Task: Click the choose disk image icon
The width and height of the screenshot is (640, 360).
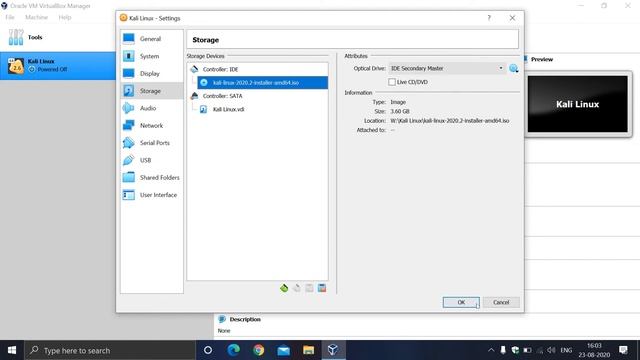Action: tap(513, 69)
